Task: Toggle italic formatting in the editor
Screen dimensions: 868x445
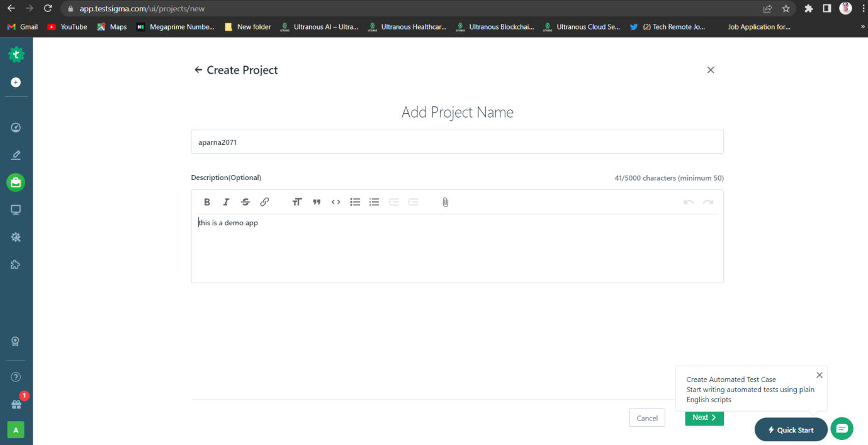Action: click(x=226, y=201)
